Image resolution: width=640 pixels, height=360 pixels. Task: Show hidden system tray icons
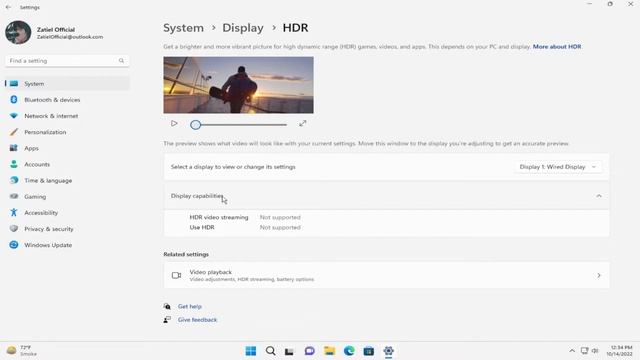click(x=572, y=351)
